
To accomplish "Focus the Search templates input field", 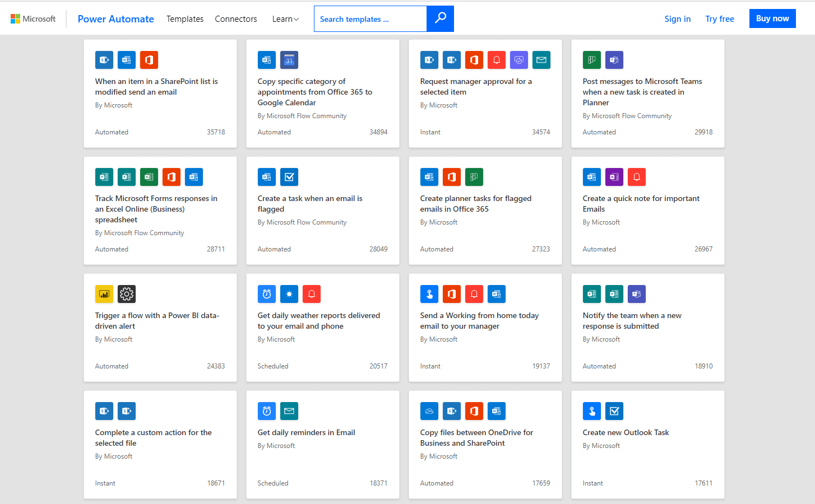I will click(370, 19).
